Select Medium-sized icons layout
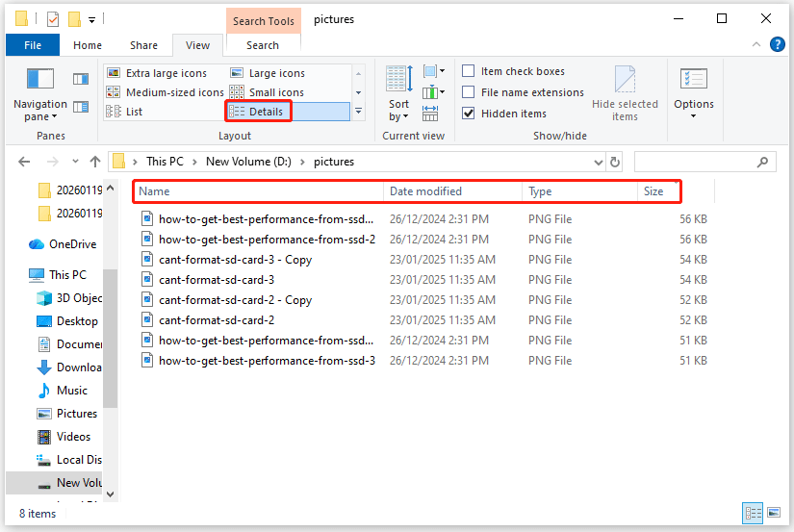 pyautogui.click(x=166, y=92)
